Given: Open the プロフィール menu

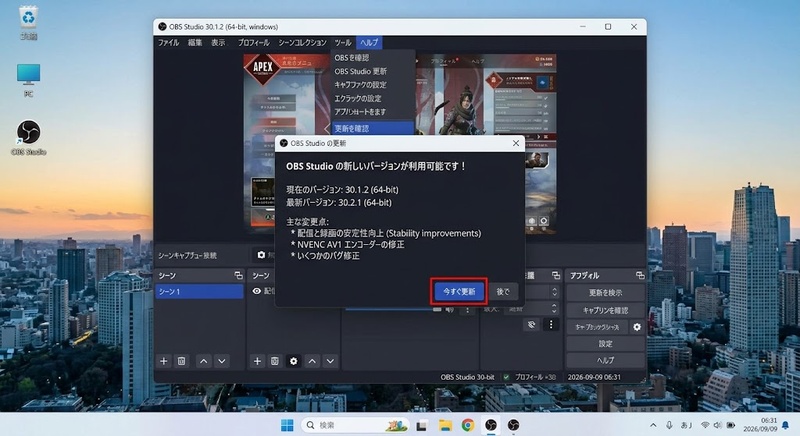Looking at the screenshot, I should pos(254,43).
